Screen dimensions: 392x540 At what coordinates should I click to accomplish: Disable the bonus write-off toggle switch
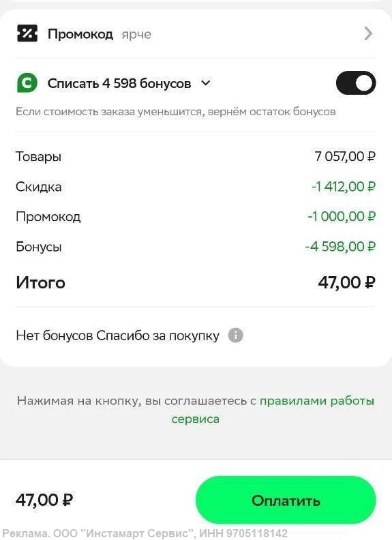tap(356, 83)
